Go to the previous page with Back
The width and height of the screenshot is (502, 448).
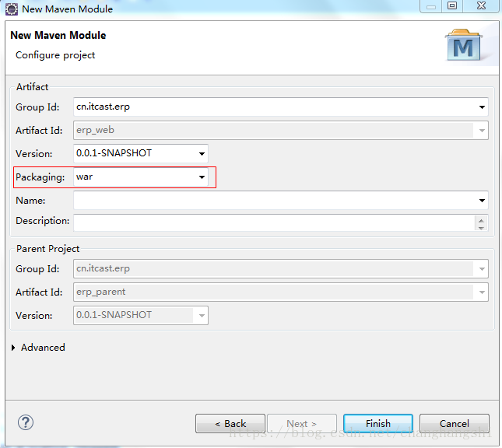coord(230,423)
